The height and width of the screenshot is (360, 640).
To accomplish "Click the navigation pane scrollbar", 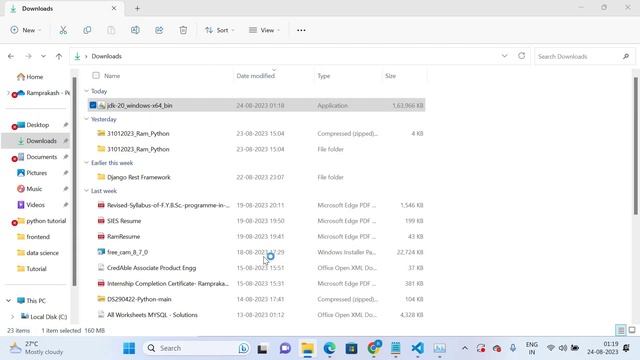I will (74, 182).
